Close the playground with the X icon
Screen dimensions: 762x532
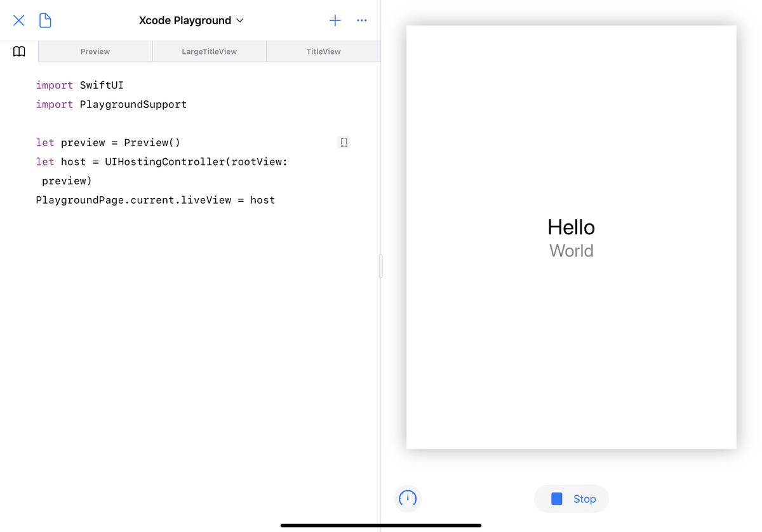19,20
